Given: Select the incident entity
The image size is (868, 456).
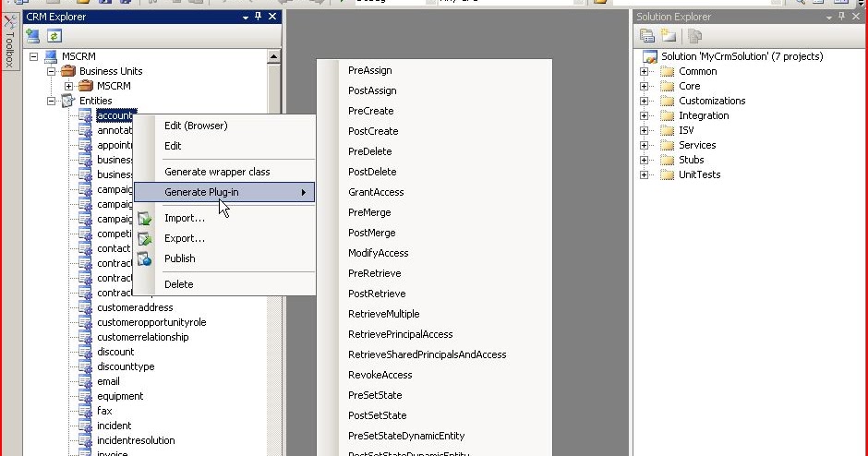Looking at the screenshot, I should 114,426.
